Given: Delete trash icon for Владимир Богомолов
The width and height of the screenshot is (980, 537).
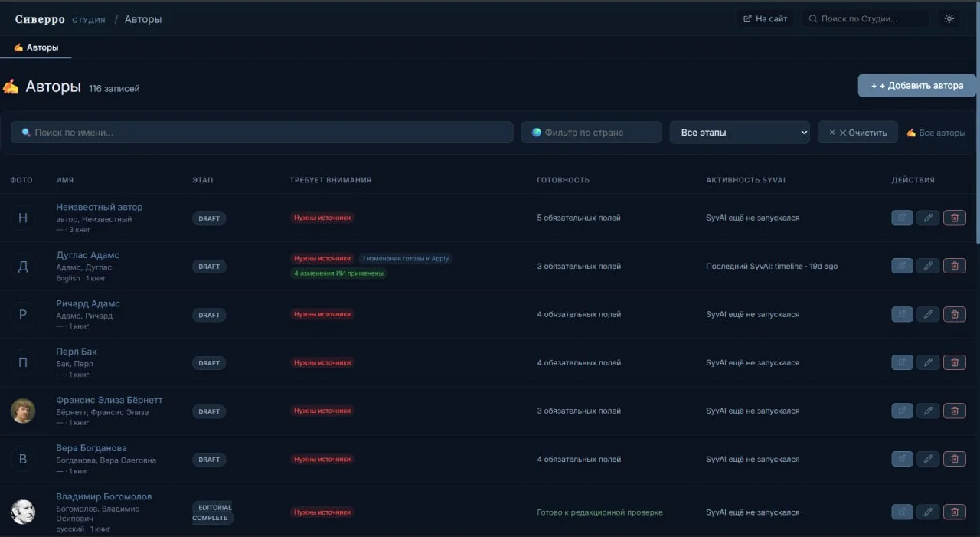Looking at the screenshot, I should (954, 512).
